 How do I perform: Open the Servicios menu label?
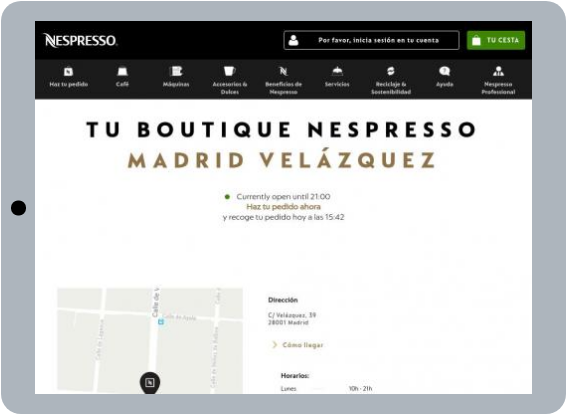tap(337, 84)
